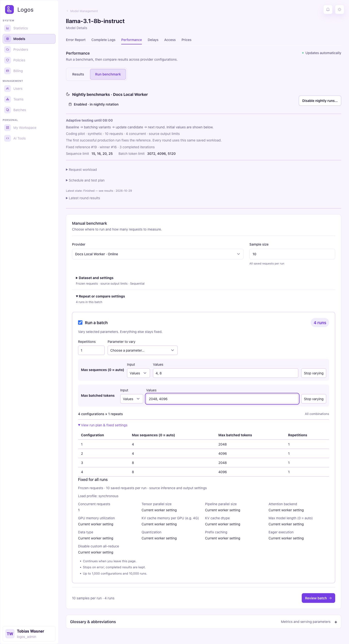Open the Delays tab
Image resolution: width=349 pixels, height=644 pixels.
(x=153, y=40)
